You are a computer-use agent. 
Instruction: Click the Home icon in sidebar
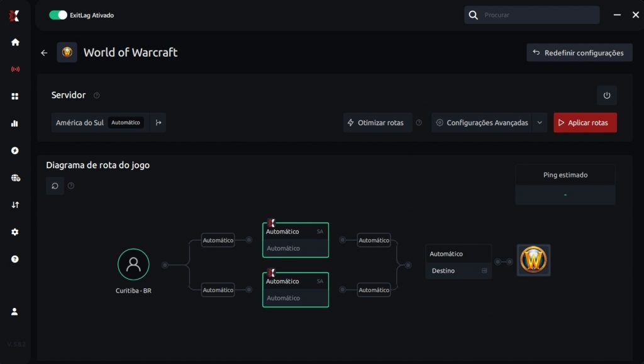point(15,42)
